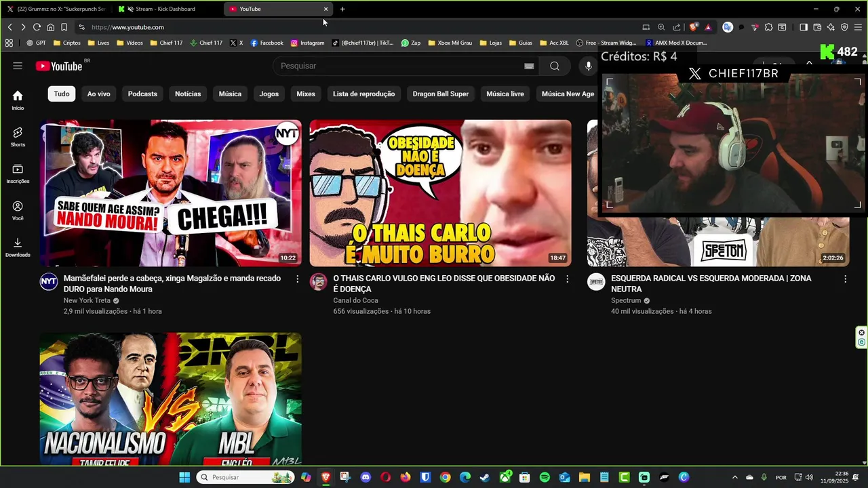This screenshot has height=488, width=868.
Task: Open the on-screen keyboard in search box
Action: coord(529,66)
